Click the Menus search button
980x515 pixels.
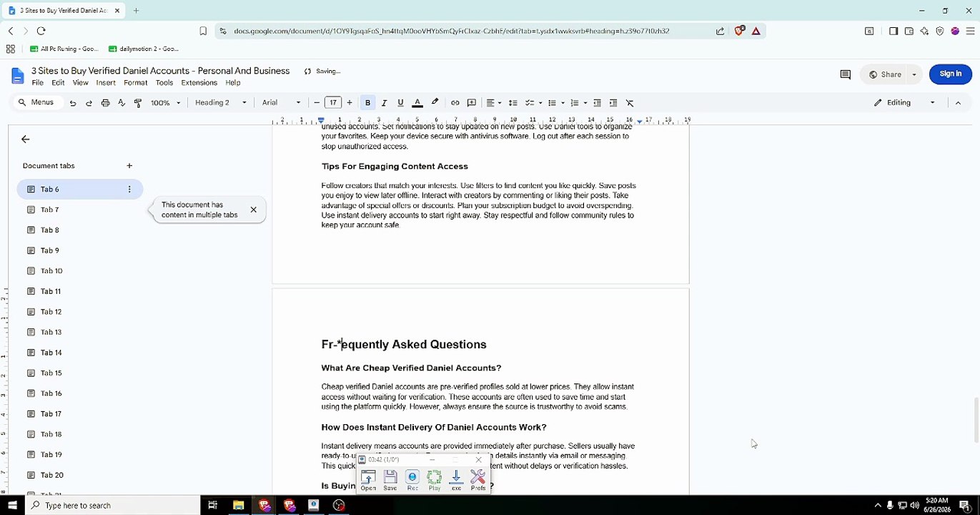(36, 102)
